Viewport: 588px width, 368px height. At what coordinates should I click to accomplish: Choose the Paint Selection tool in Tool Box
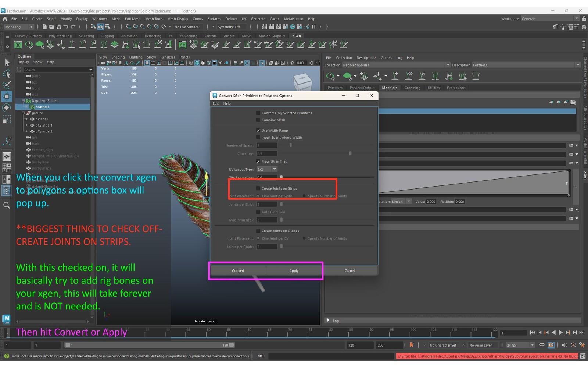point(7,85)
